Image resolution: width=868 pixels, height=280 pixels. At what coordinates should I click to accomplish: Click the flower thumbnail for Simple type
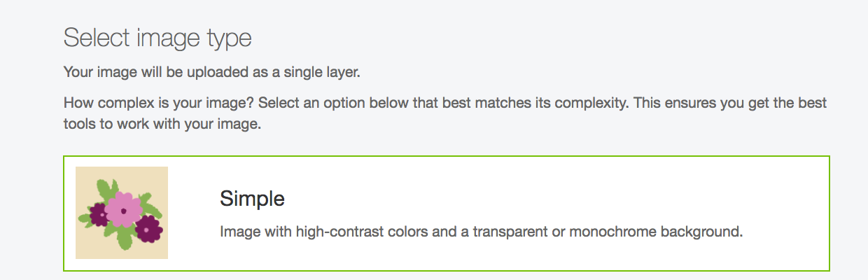tap(122, 213)
